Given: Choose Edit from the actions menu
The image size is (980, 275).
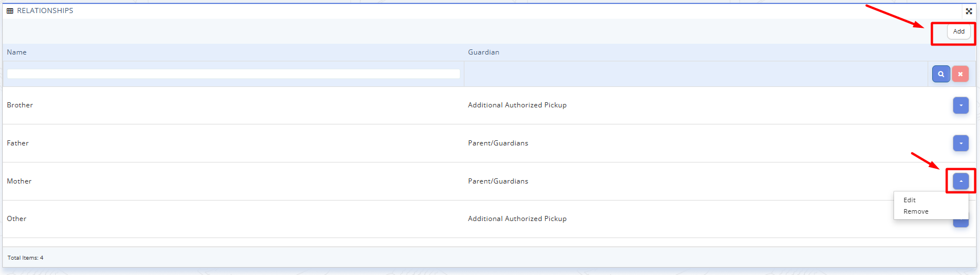Looking at the screenshot, I should 909,200.
